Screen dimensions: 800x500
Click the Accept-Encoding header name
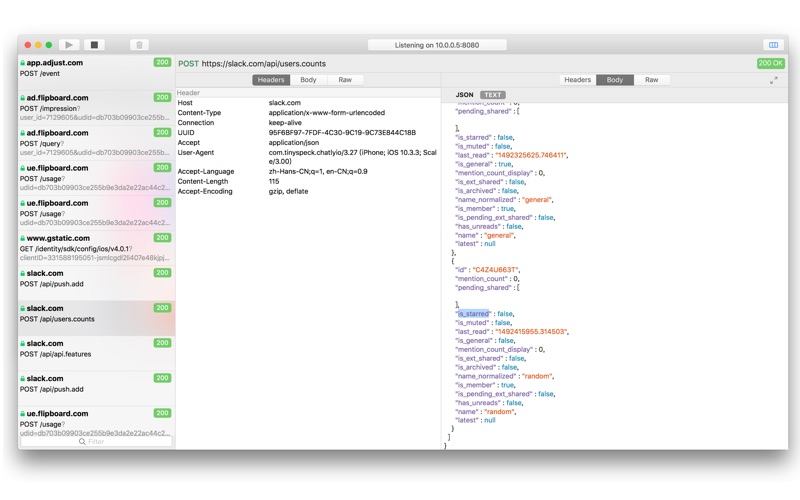[x=205, y=191]
